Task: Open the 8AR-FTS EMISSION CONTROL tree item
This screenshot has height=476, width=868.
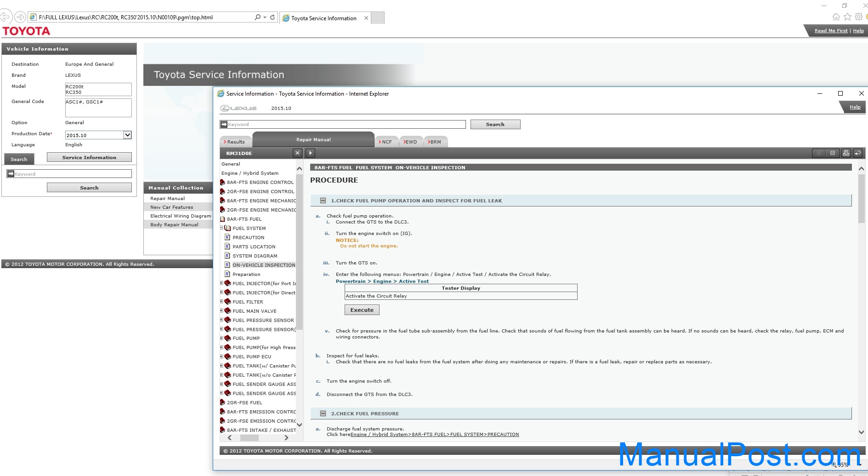Action: (x=261, y=412)
